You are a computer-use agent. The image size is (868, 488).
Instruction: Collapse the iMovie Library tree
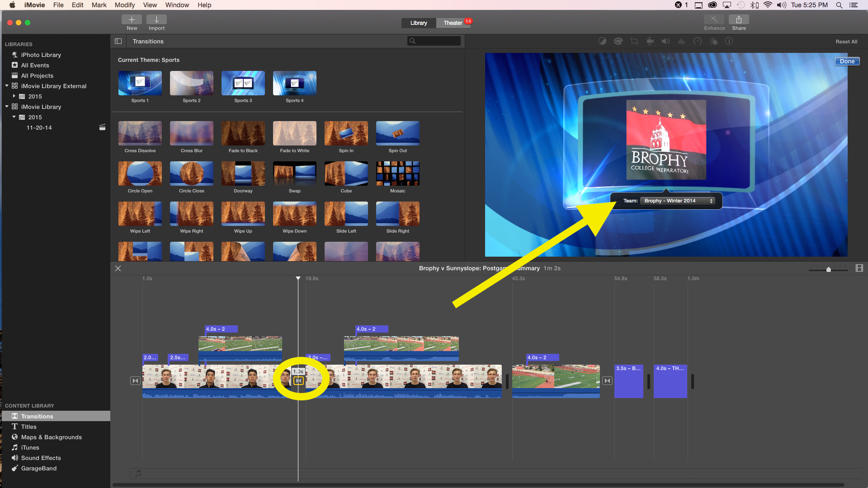click(7, 107)
